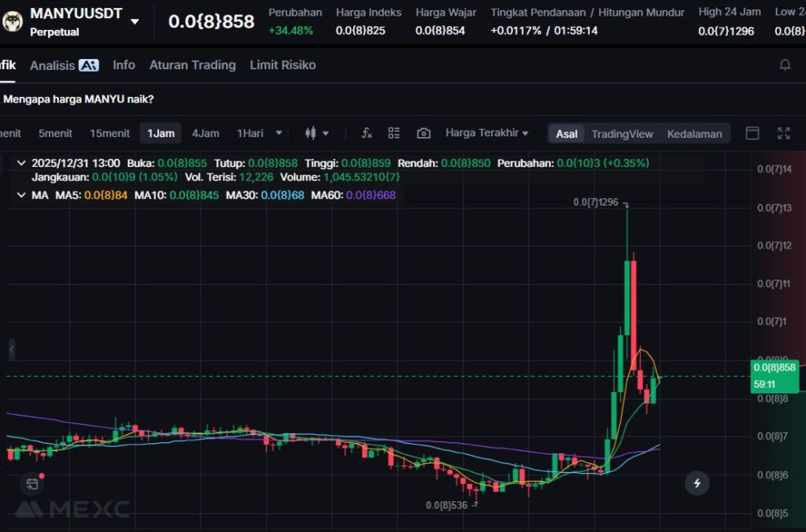The image size is (806, 532).
Task: Click the camera screenshot icon
Action: (x=423, y=133)
